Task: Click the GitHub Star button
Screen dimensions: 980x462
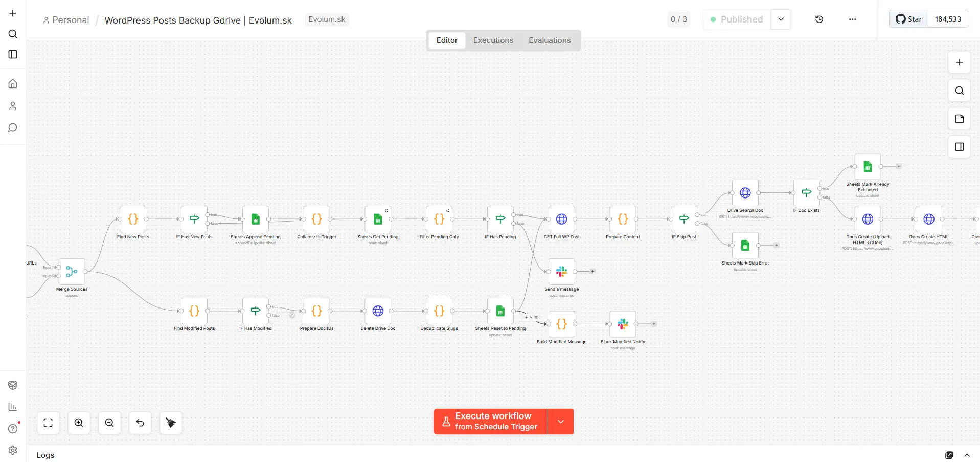Action: point(908,19)
